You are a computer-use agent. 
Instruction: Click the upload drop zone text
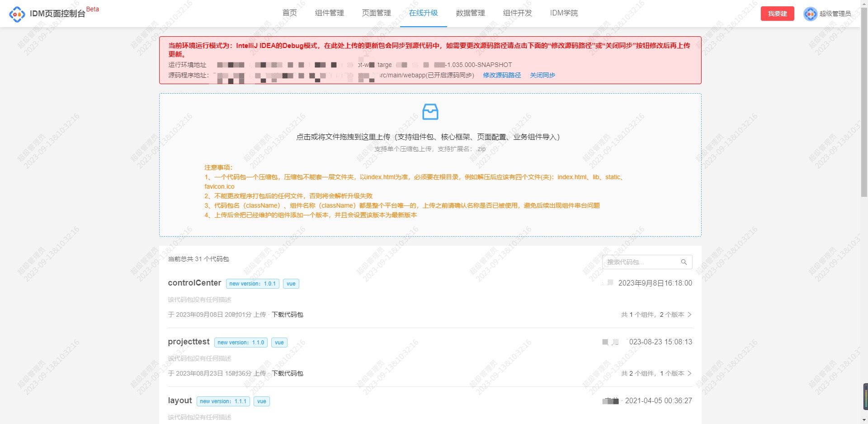pyautogui.click(x=428, y=137)
